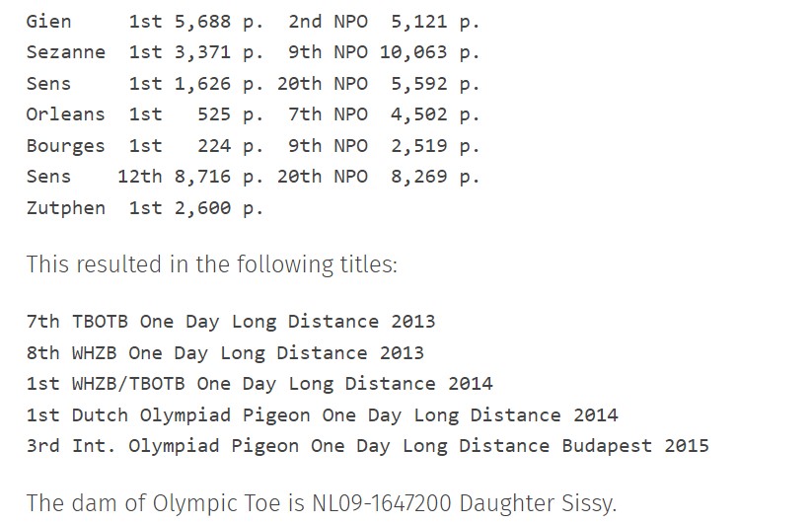
Task: Select the Zutphen 1st 2,600 p. line
Action: (145, 207)
